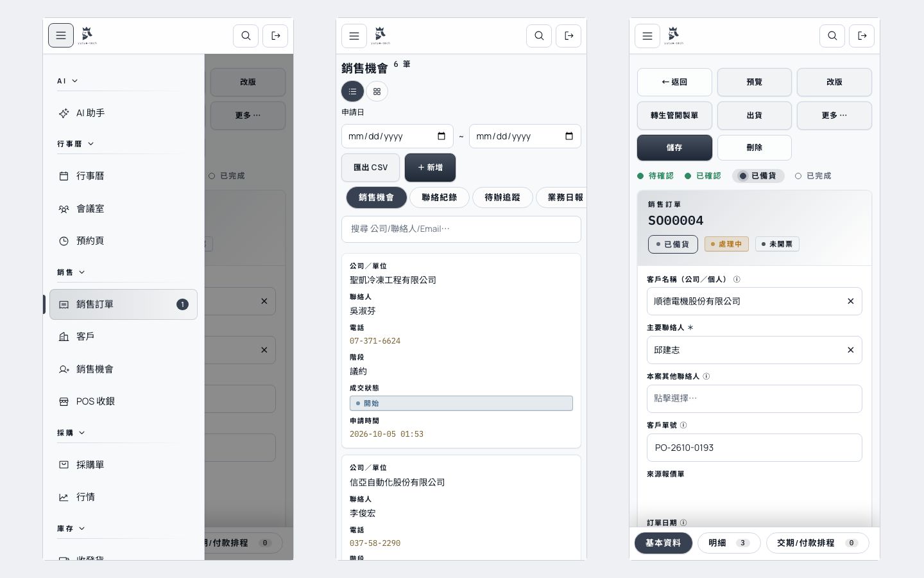
Task: Select the 已完成 status step in the right panel
Action: pos(813,176)
